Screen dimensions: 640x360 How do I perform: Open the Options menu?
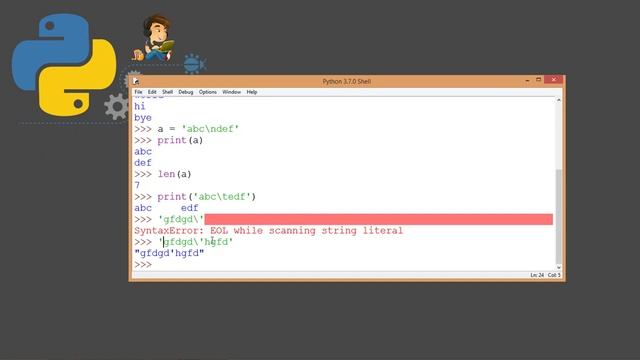pyautogui.click(x=208, y=92)
